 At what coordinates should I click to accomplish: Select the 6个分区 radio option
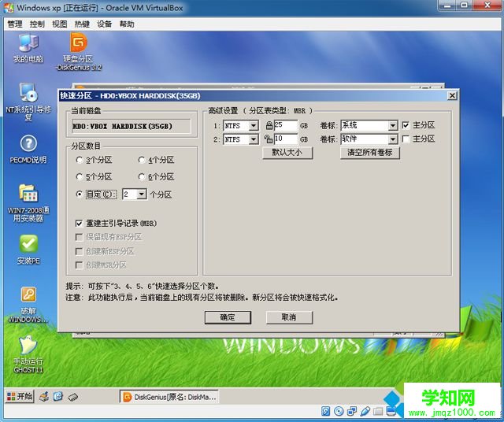tap(156, 177)
